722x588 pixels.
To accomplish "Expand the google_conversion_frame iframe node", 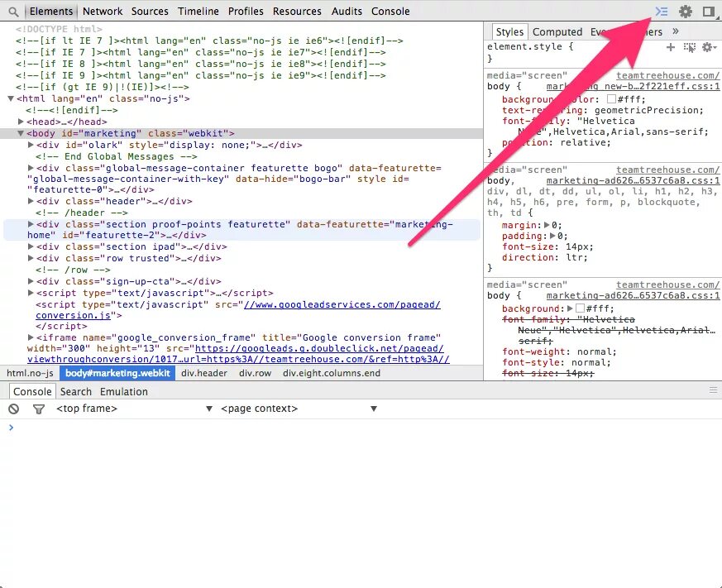I will point(31,337).
